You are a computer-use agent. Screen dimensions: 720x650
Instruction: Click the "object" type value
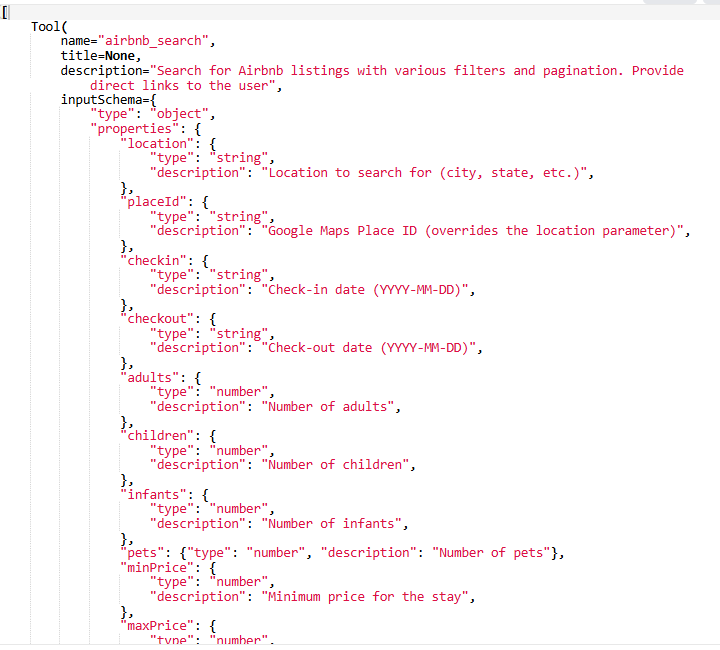[x=179, y=114]
